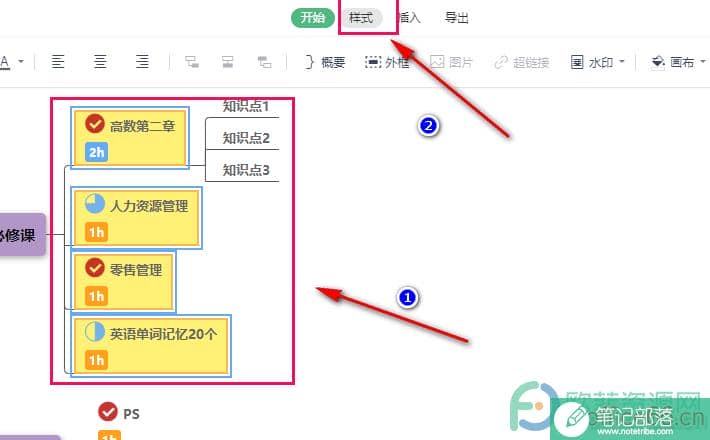
Task: Select the 英语单词记忆20个 node
Action: [151, 346]
